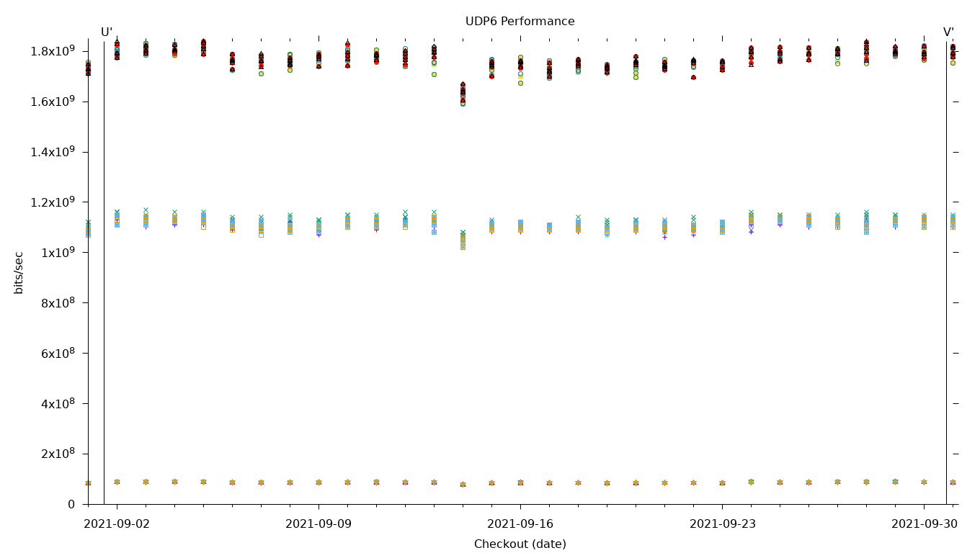Click the 1.8x10^9 y-axis value
Screen dimensions: 980x553
tap(51, 50)
